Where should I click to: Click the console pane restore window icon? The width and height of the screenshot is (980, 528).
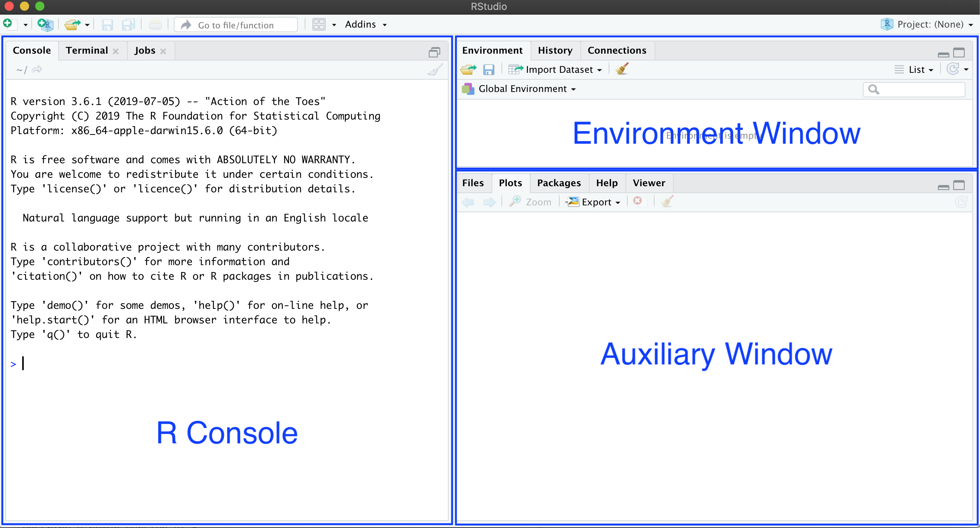point(434,52)
